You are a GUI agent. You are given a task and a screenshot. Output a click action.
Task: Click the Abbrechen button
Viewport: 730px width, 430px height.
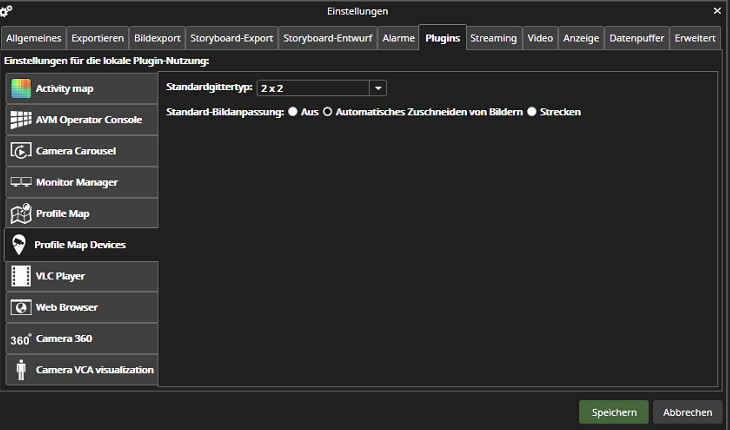pos(688,412)
